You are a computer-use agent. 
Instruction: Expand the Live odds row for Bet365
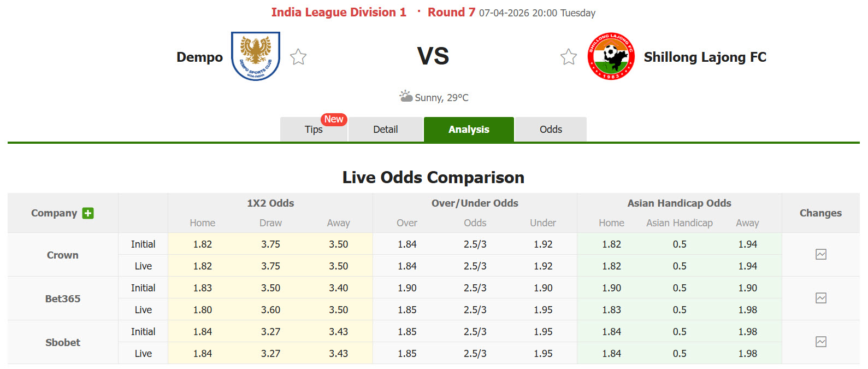click(x=143, y=309)
